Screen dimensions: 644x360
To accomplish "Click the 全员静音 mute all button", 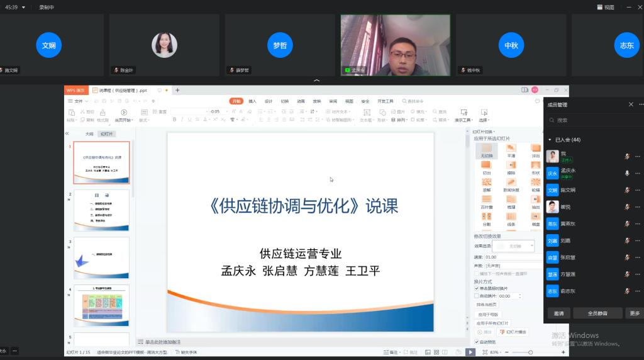I will [x=597, y=313].
